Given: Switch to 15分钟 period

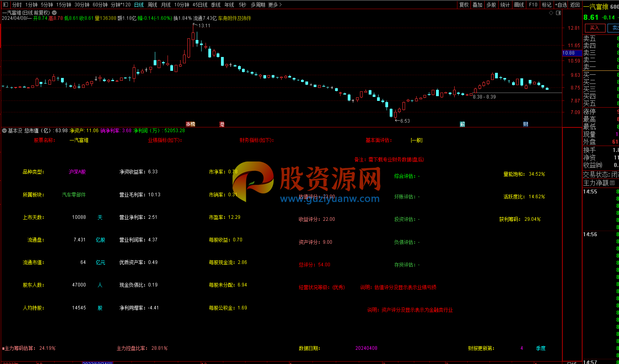Looking at the screenshot, I should tap(63, 5).
